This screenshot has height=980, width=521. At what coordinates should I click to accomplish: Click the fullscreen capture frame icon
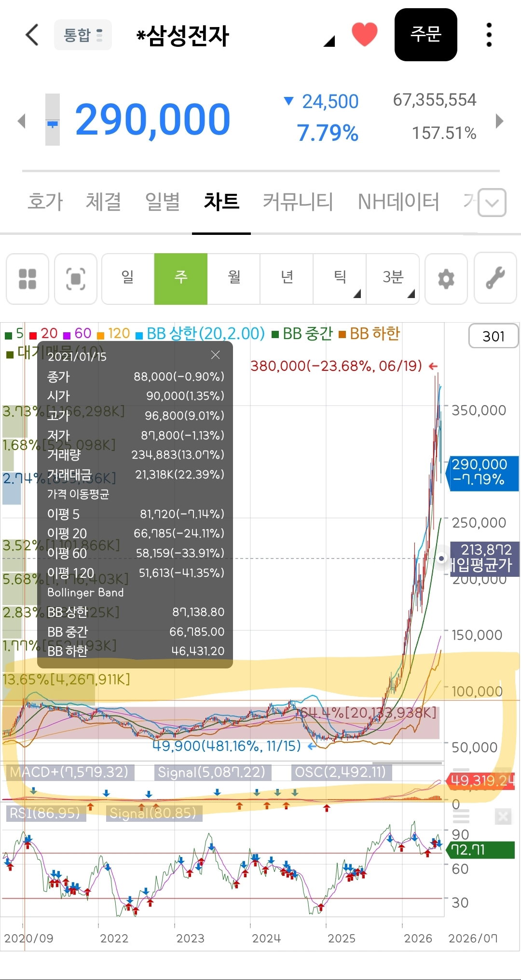[x=76, y=279]
